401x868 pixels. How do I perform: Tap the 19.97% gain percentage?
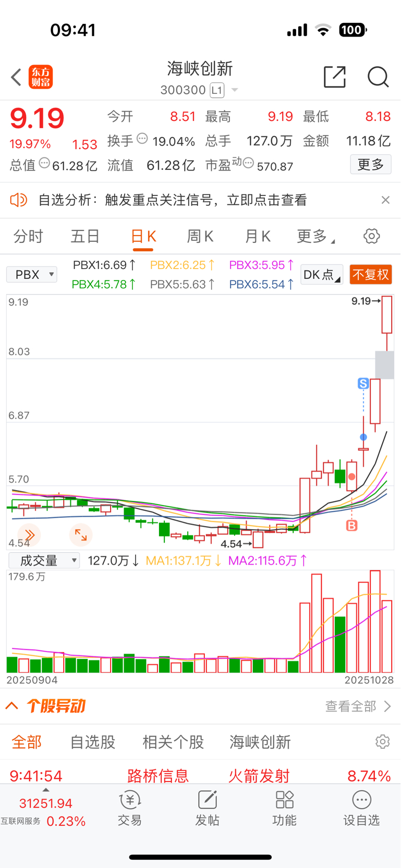[30, 144]
